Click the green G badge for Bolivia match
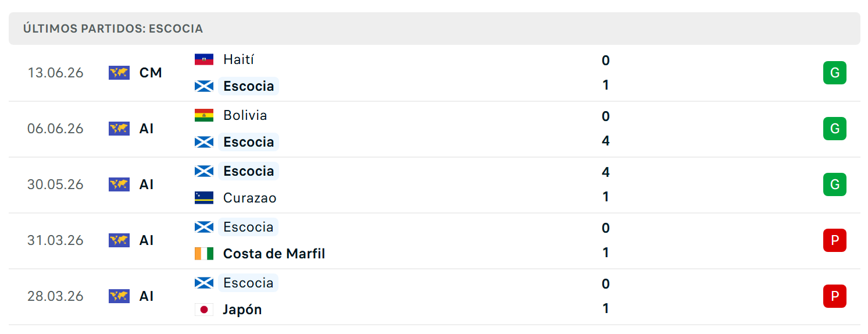 coord(835,129)
